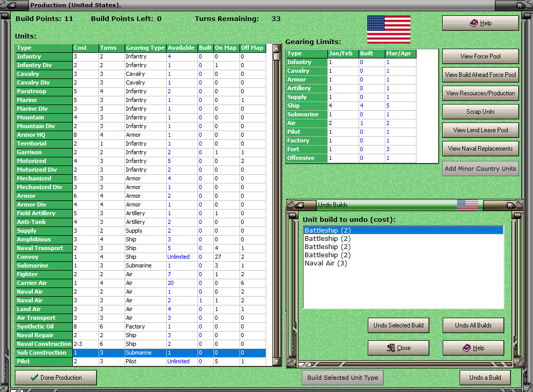
Task: Open View Resources/Production
Action: [480, 93]
